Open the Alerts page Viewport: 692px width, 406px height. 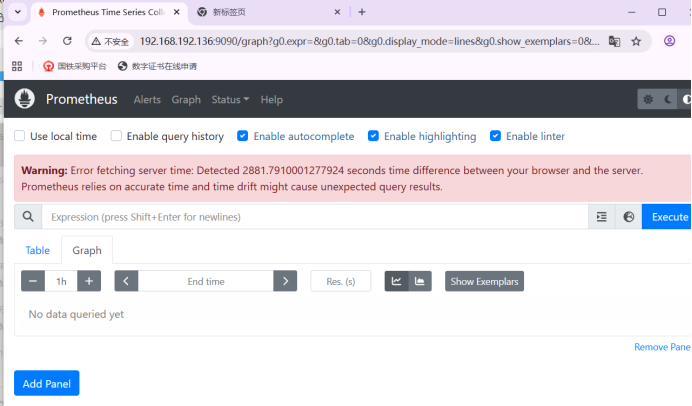(x=147, y=100)
